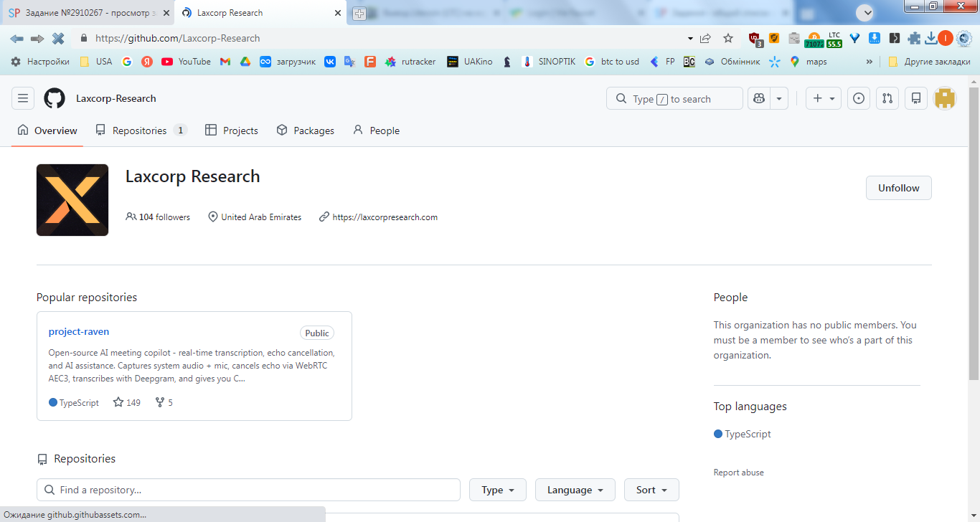Open the SINOPTIK bookmark

[549, 62]
